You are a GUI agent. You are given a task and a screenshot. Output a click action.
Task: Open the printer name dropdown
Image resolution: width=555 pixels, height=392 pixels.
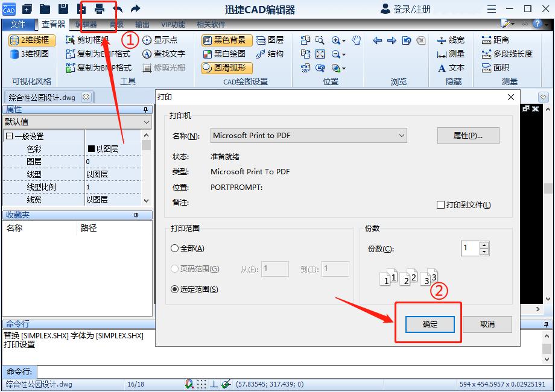pyautogui.click(x=403, y=135)
